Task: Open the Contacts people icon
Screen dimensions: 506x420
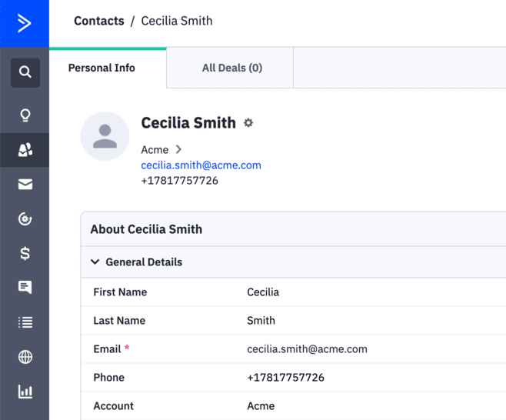Action: 25,150
